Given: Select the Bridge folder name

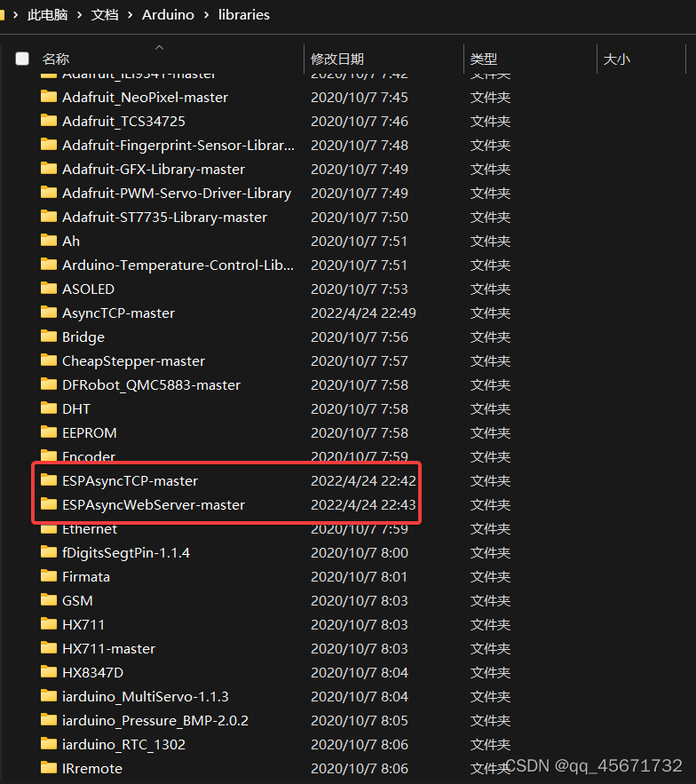Looking at the screenshot, I should [x=83, y=337].
